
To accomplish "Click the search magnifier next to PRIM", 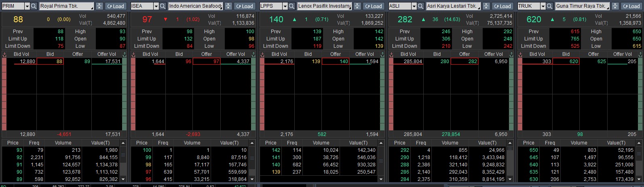I will 34,6.
